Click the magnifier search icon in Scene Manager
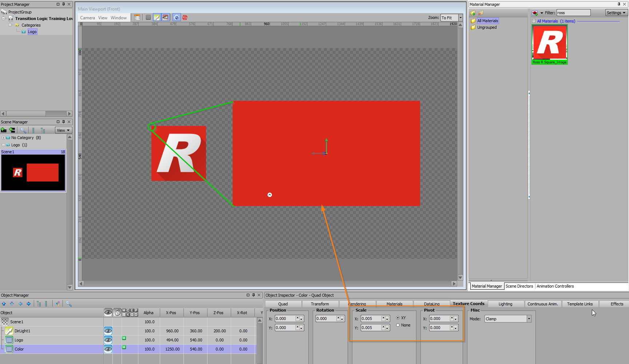The image size is (629, 364). 23,130
